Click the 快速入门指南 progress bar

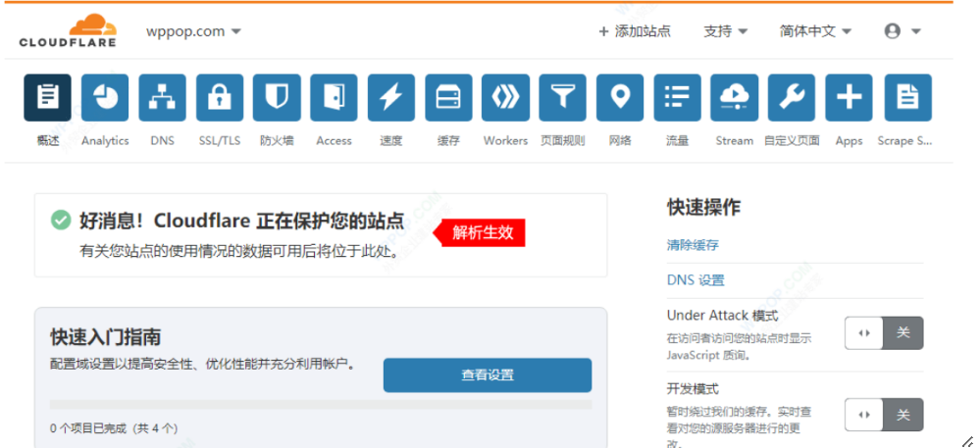321,404
